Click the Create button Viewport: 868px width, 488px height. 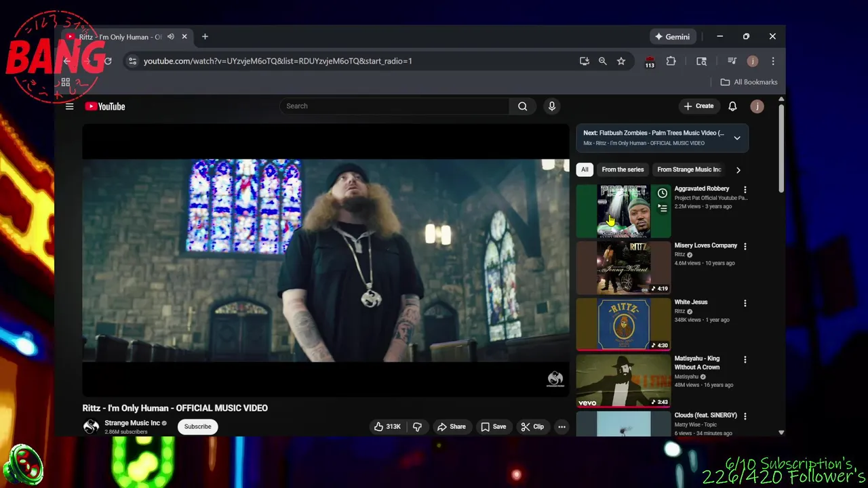coord(698,106)
